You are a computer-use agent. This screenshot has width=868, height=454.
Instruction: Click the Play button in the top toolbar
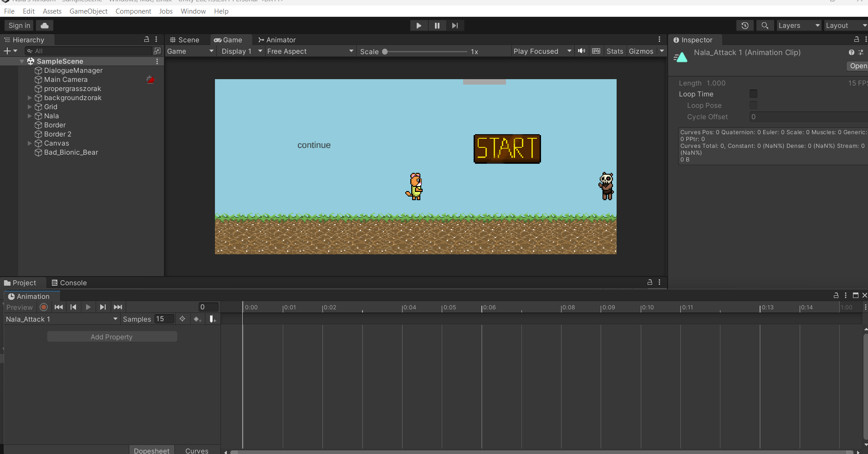point(419,25)
